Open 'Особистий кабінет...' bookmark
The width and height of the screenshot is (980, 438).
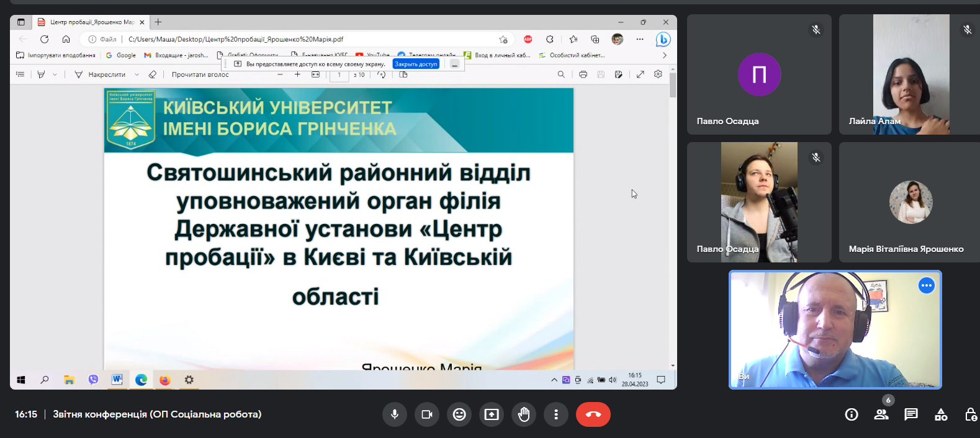click(x=572, y=55)
